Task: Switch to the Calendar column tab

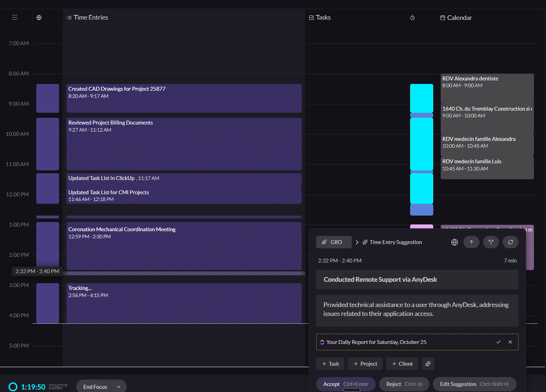Action: tap(456, 18)
